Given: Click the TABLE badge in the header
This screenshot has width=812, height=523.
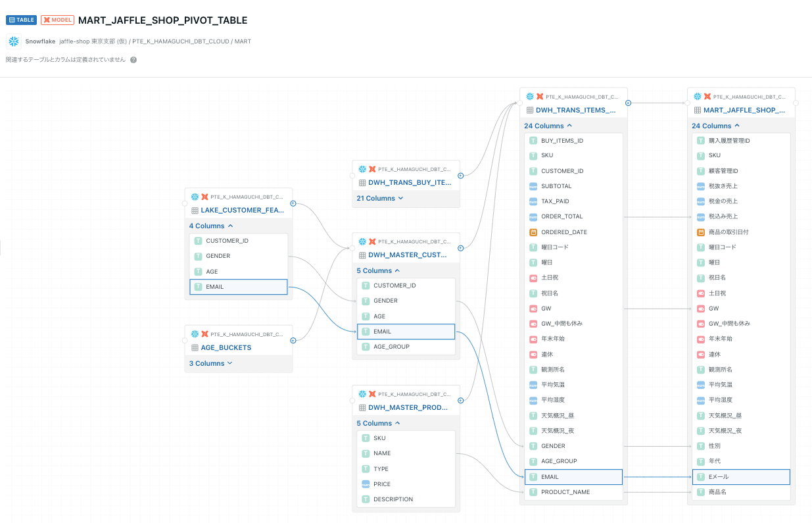Looking at the screenshot, I should [x=22, y=20].
